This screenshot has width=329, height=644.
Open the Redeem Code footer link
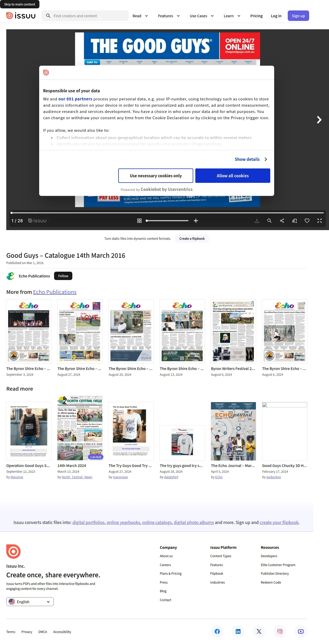coord(271,582)
